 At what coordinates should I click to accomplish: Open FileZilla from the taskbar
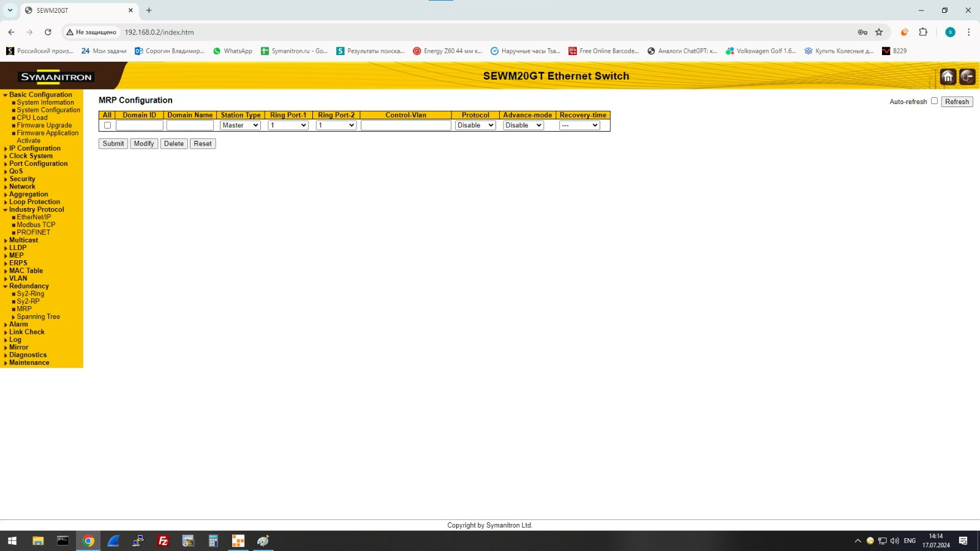163,541
